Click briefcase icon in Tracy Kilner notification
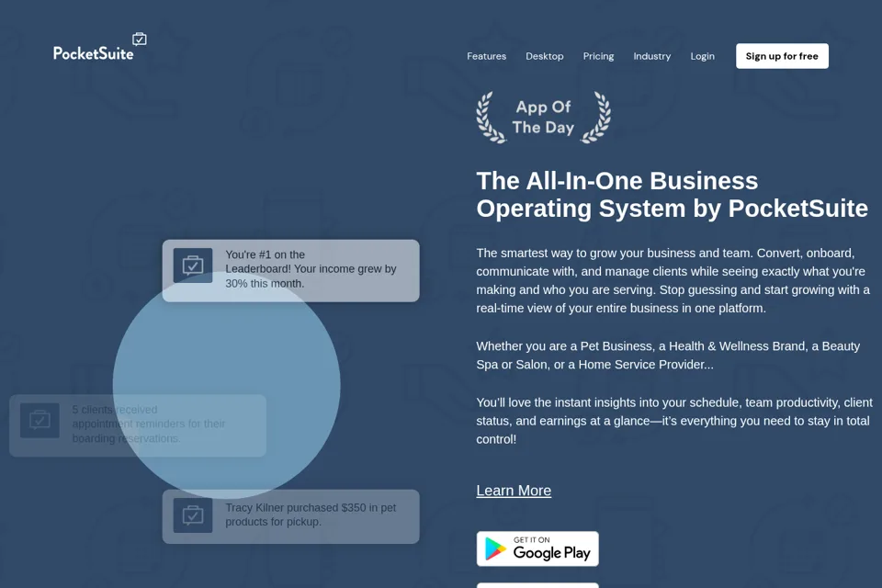 click(192, 515)
